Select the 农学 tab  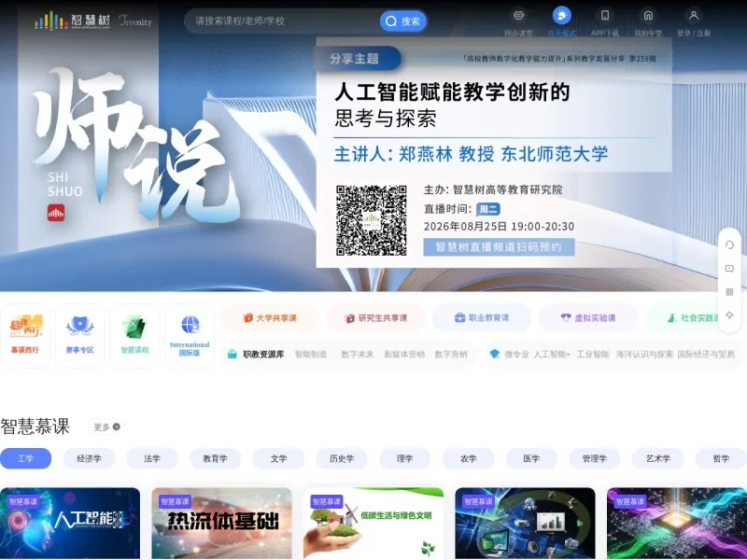click(469, 458)
